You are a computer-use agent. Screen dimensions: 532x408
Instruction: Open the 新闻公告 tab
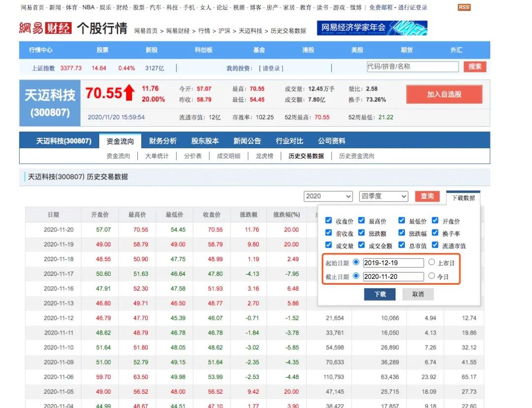247,141
